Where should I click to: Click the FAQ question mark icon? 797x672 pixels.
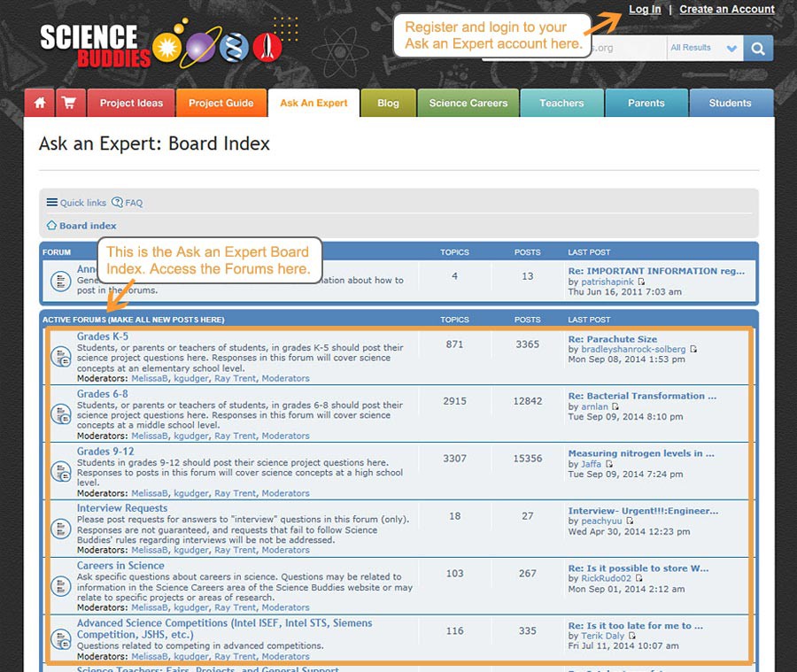coord(117,203)
